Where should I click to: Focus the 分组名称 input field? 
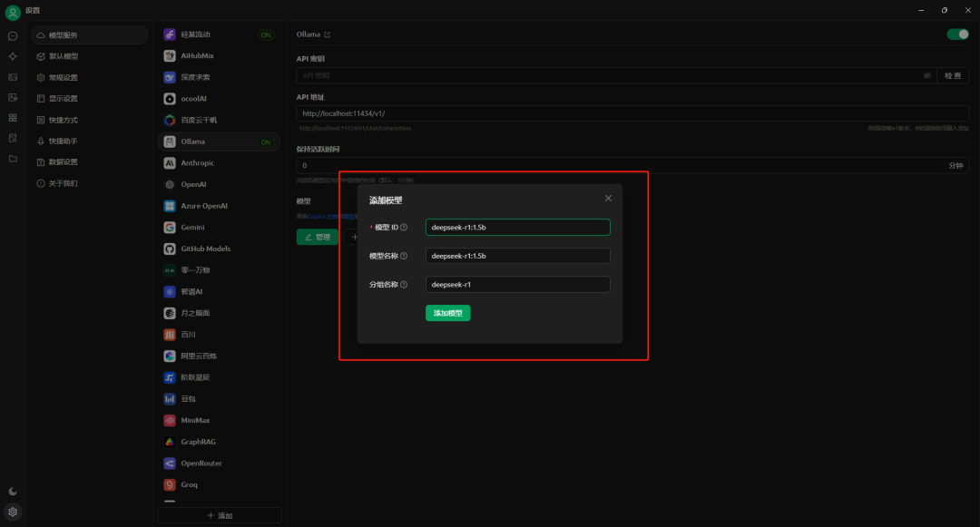[518, 285]
